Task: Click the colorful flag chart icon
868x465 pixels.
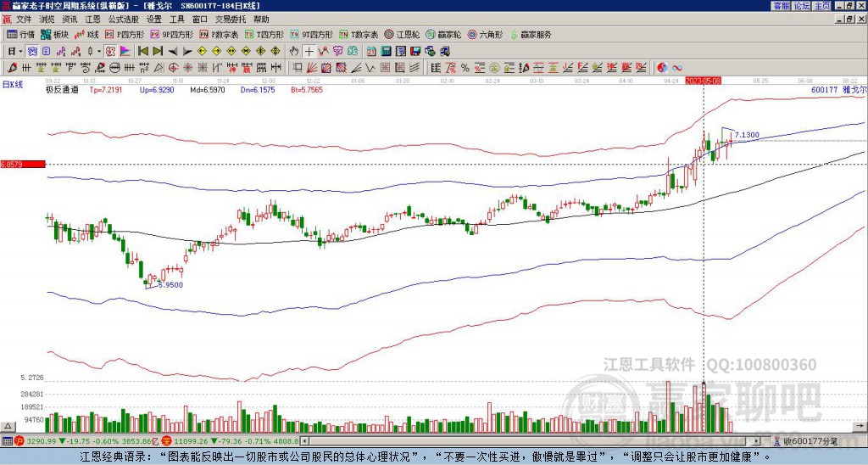Action: tap(125, 52)
